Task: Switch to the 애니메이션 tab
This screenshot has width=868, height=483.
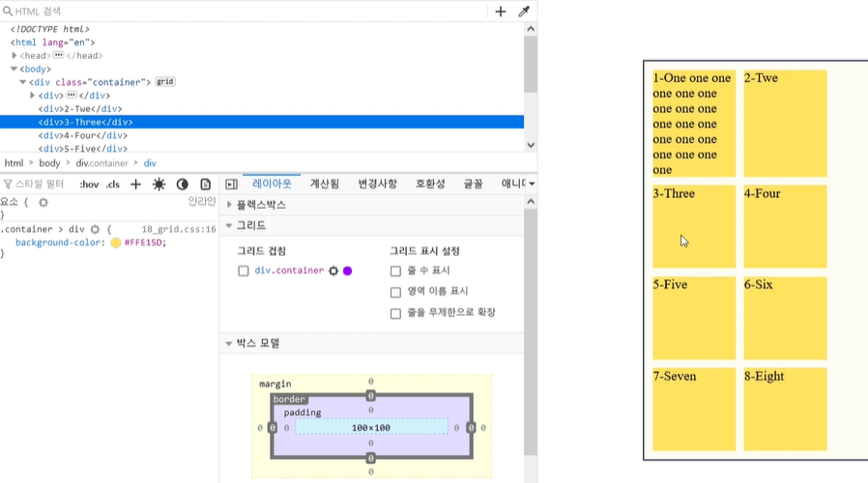Action: [x=513, y=184]
